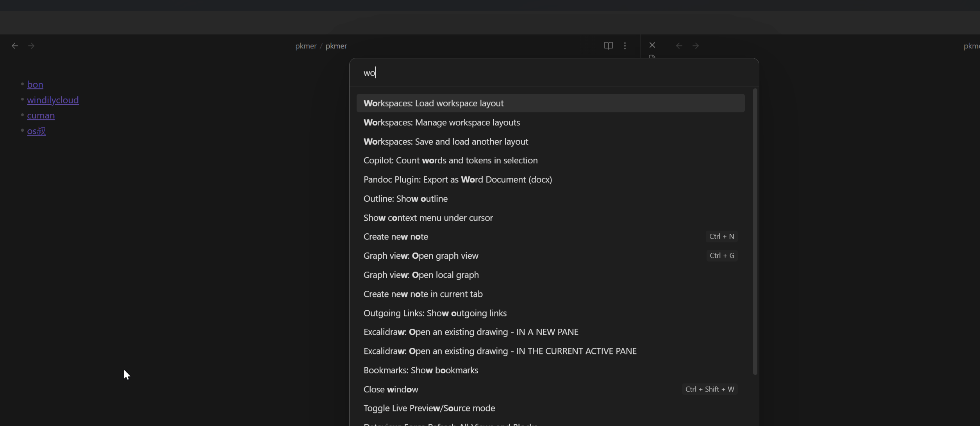Open the bon link
Screen dimensions: 980x426
point(35,84)
